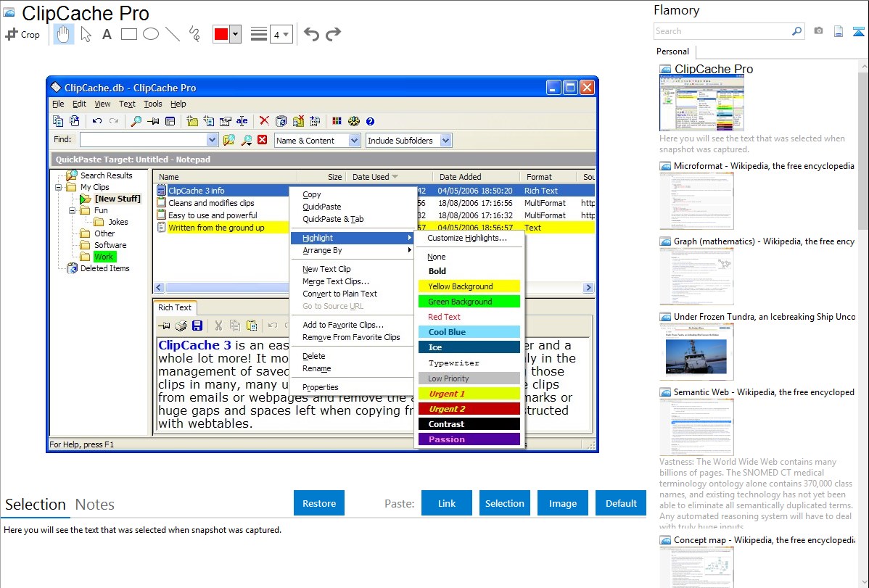The image size is (869, 588).
Task: Collapse the My Clips tree node
Action: coord(59,187)
